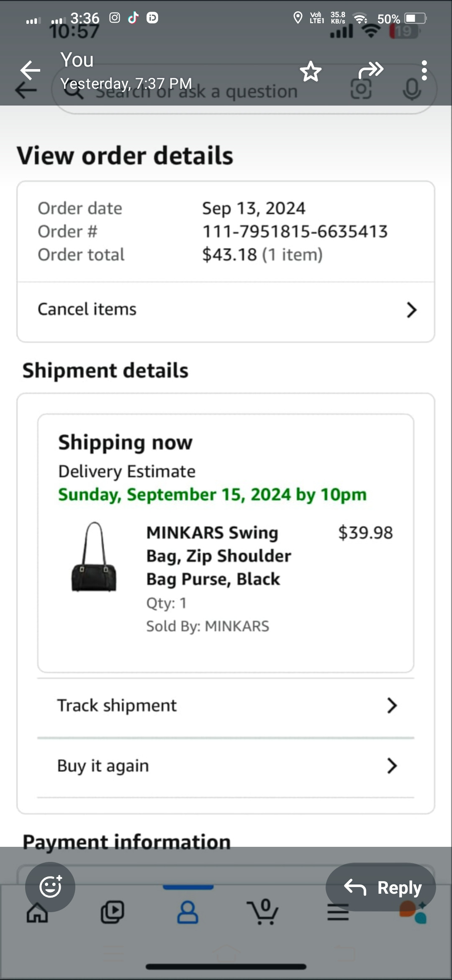This screenshot has height=980, width=452.
Task: Open the video inspire icon in the bottom bar
Action: [113, 912]
